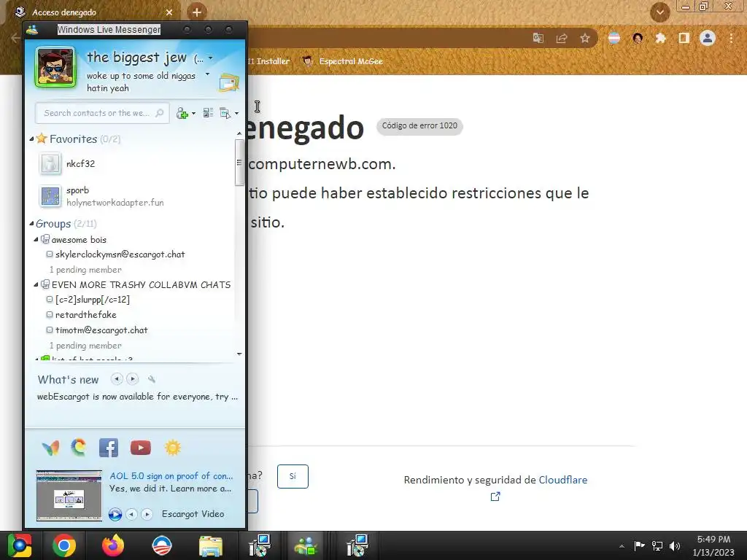Click the Show menu icon in Messenger
Image resolution: width=747 pixels, height=560 pixels.
coord(225,113)
